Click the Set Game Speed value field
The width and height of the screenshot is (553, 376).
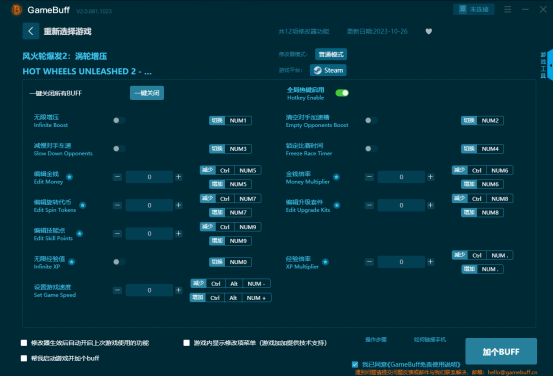pos(149,290)
